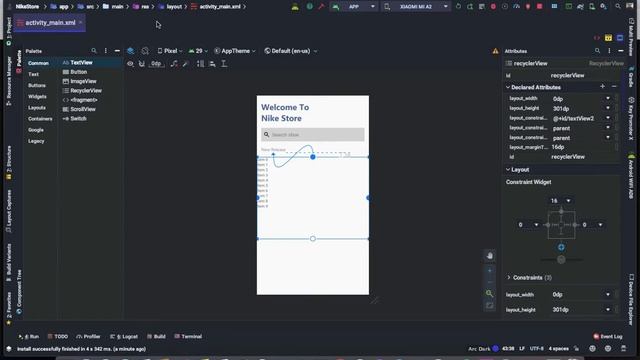Open the Terminal tool window
This screenshot has width=640, height=360.
point(188,337)
